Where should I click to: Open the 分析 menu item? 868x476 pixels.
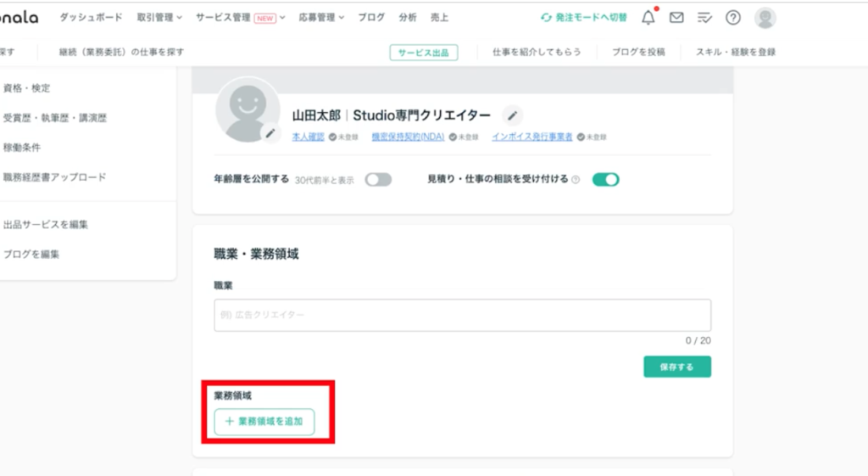(408, 18)
